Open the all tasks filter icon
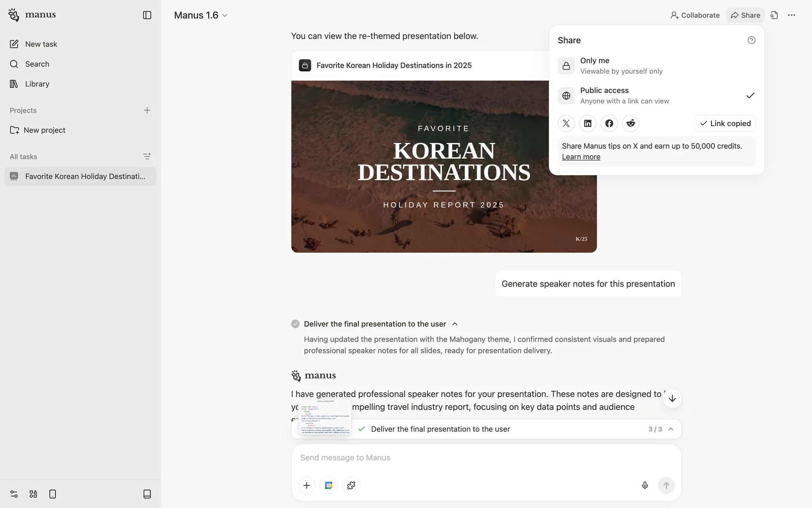Screen dimensions: 812x508 (x=147, y=156)
